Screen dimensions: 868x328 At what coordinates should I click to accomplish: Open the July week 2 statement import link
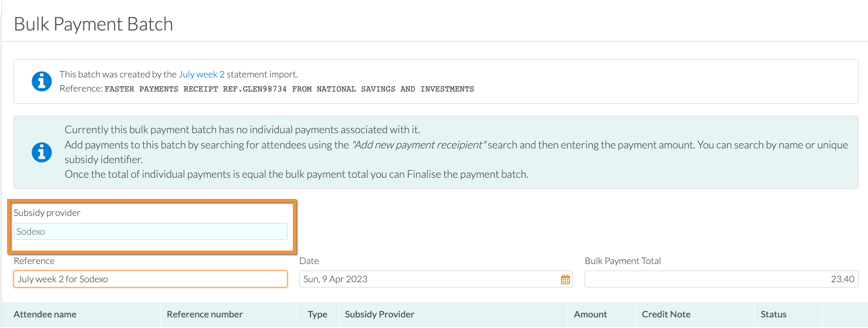pyautogui.click(x=202, y=75)
